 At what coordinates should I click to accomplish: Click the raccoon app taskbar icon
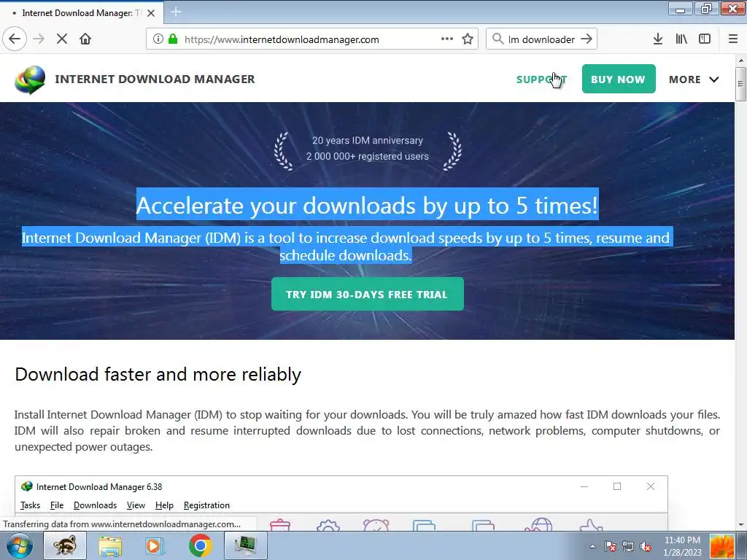click(x=65, y=545)
